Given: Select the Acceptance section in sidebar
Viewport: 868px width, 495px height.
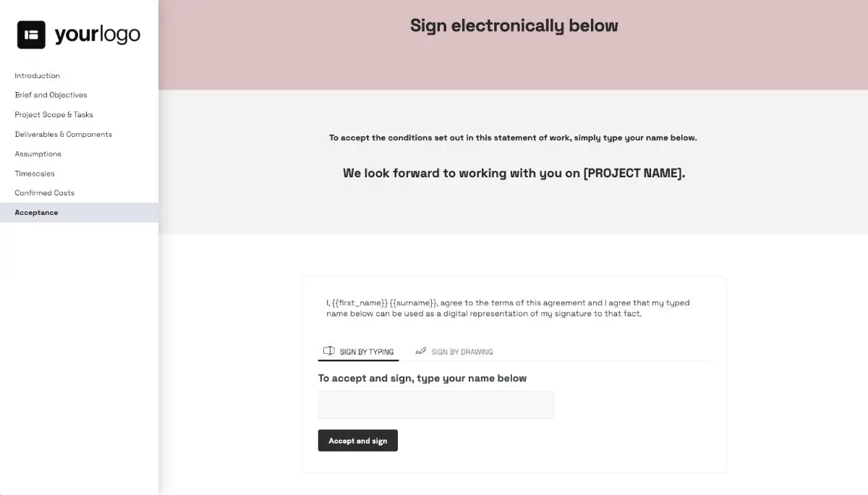Looking at the screenshot, I should coord(36,212).
